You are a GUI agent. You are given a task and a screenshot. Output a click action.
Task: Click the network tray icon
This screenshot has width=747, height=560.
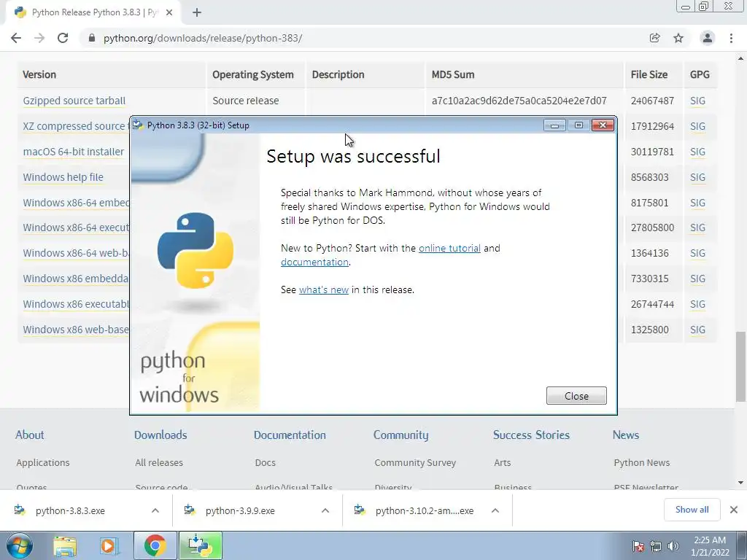[x=656, y=546]
